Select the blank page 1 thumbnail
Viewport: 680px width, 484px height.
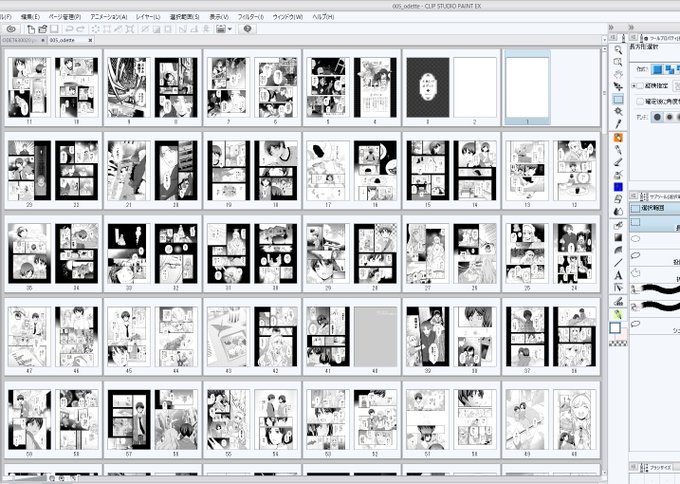pyautogui.click(x=528, y=88)
